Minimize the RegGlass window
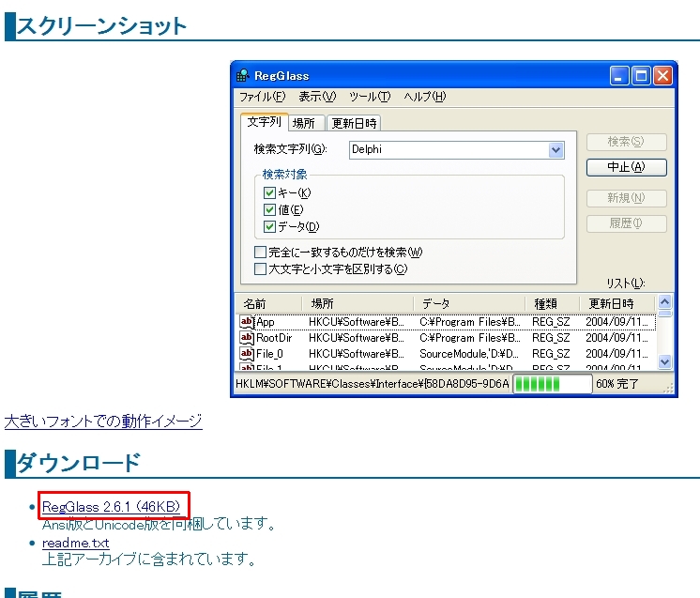The width and height of the screenshot is (700, 598). pyautogui.click(x=619, y=76)
